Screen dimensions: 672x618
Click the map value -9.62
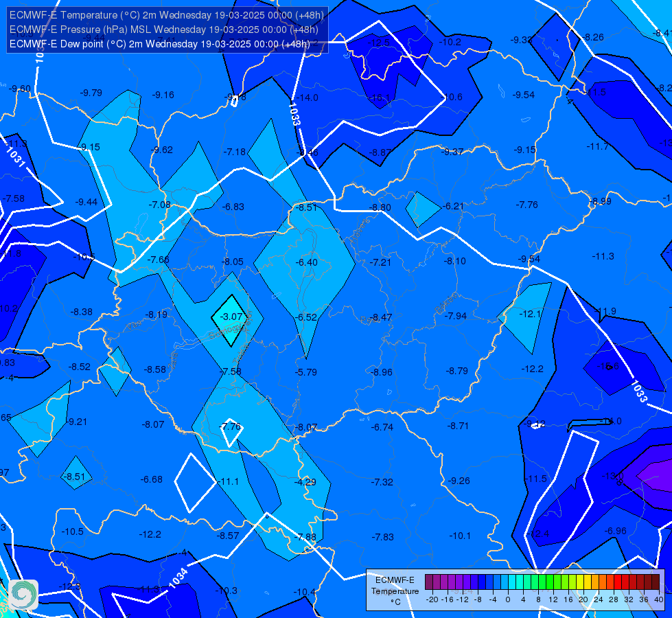(x=162, y=150)
